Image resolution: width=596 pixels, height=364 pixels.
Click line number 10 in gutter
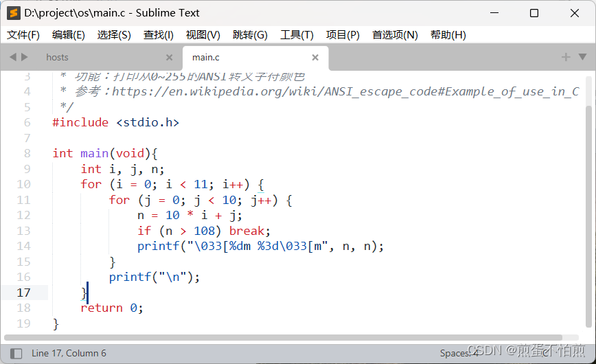23,184
